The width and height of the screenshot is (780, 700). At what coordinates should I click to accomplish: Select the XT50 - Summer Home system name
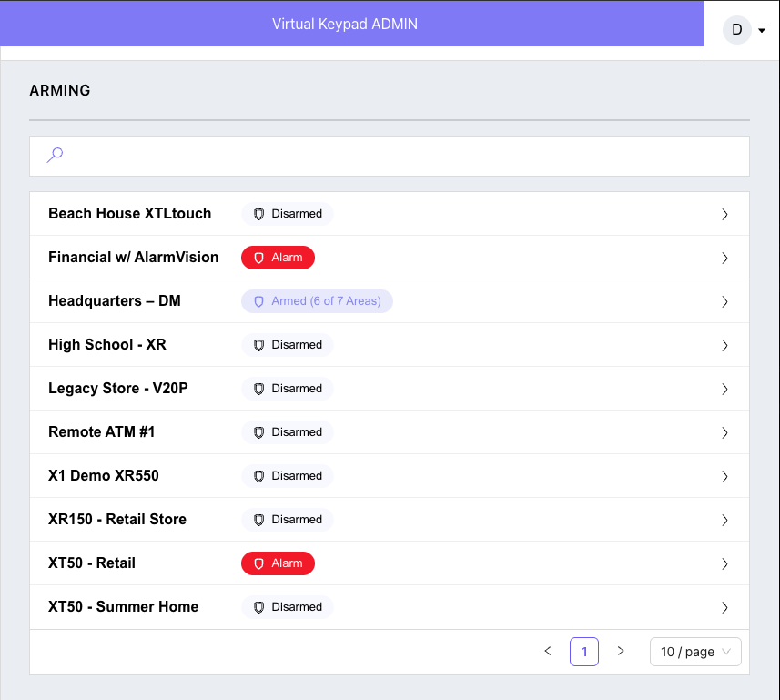[124, 607]
